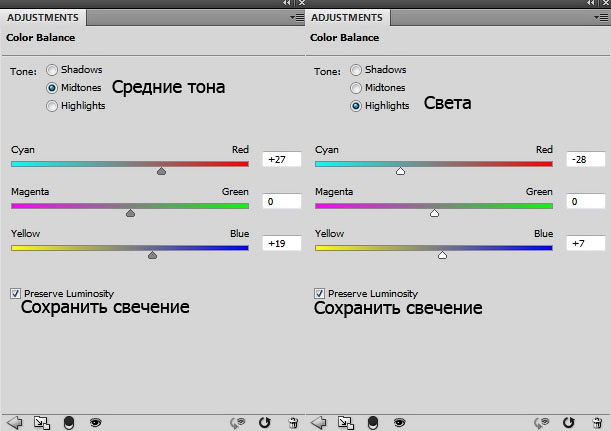
Task: Click the back arrow icon in left panel
Action: 15,422
